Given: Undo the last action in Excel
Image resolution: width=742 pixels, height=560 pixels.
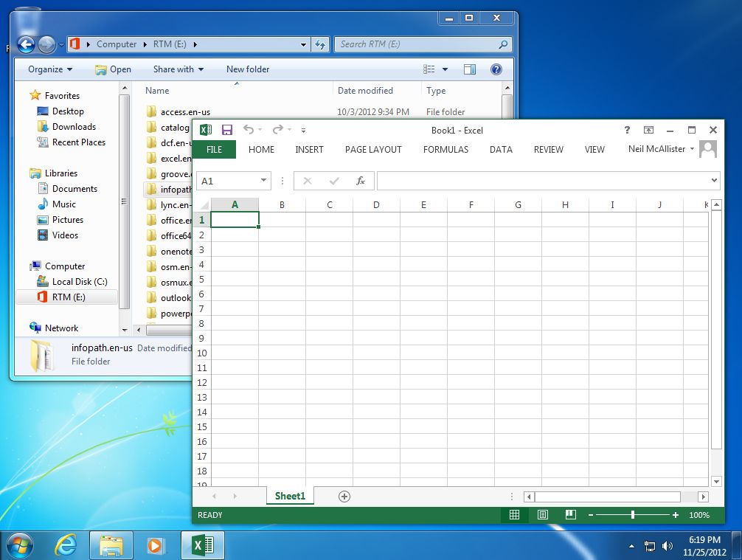Looking at the screenshot, I should click(249, 129).
